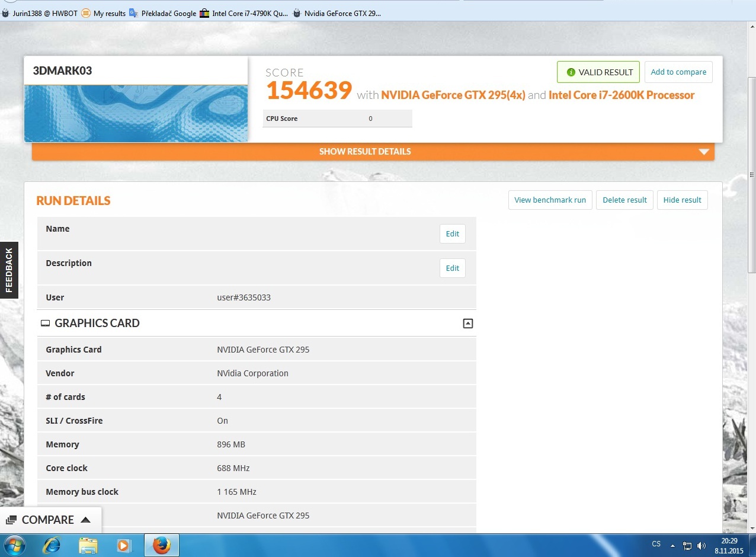Click the white arrow on the orange details bar
The image size is (756, 557).
coord(704,152)
